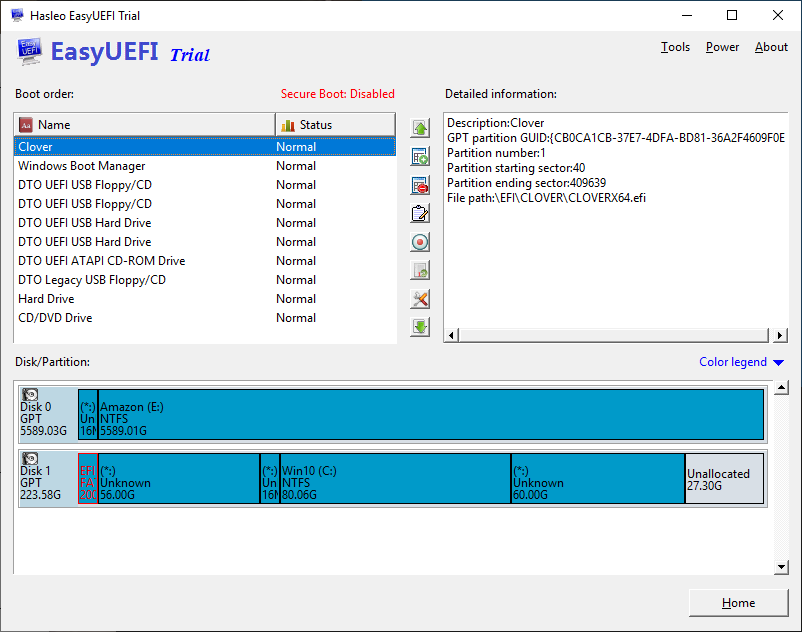The width and height of the screenshot is (802, 632).
Task: Click the one-time boot red circle icon
Action: (420, 242)
